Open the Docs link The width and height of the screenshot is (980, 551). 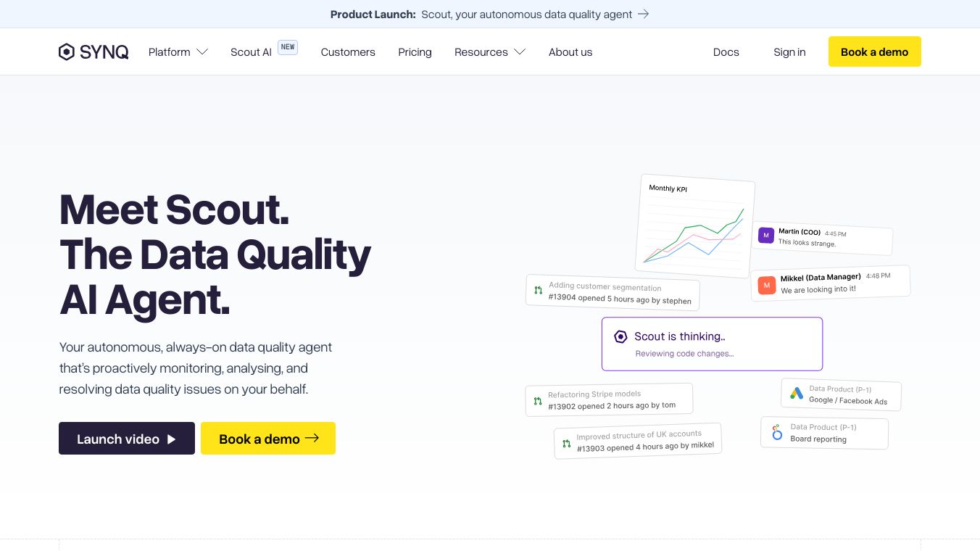(x=726, y=52)
